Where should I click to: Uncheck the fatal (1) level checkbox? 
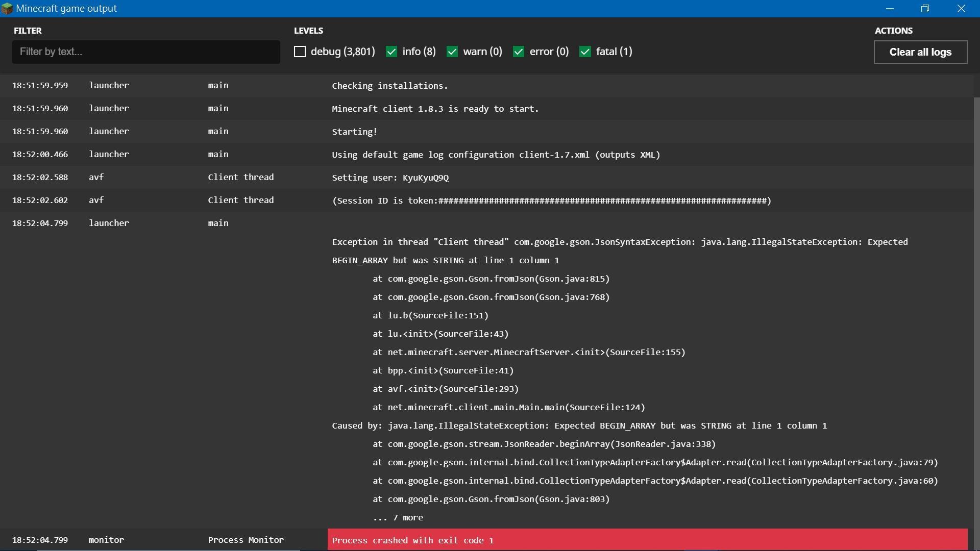[585, 52]
